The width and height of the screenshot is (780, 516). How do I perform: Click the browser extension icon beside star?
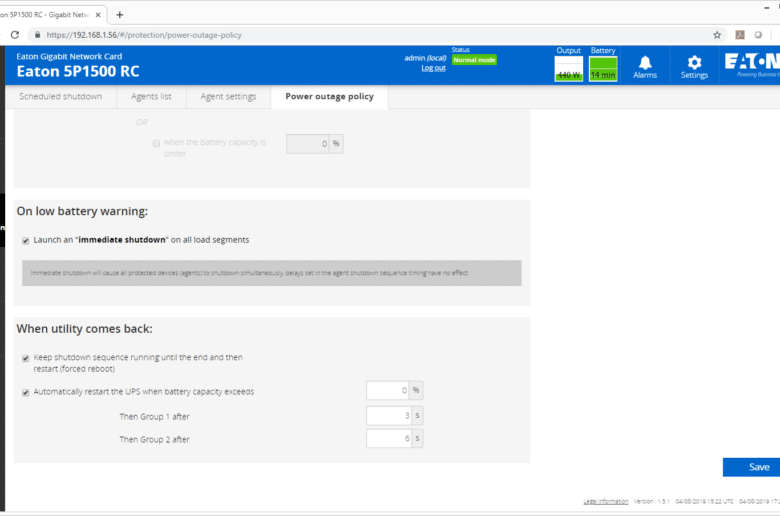click(x=740, y=35)
